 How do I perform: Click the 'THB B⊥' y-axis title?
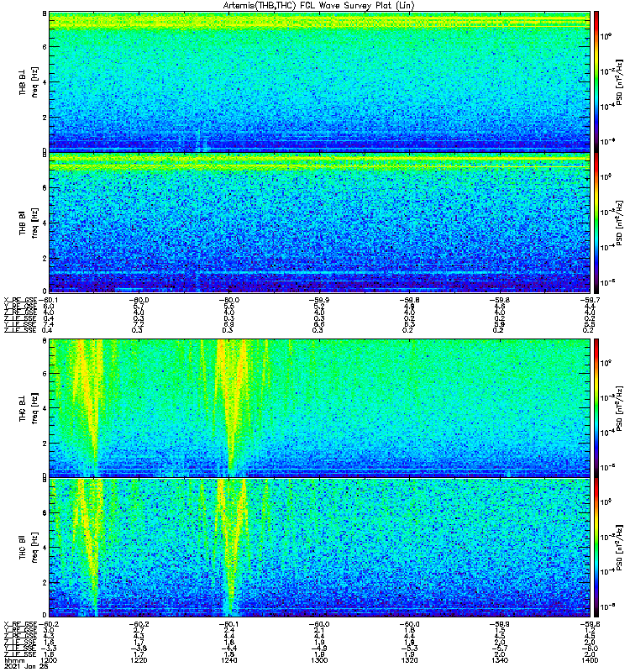click(x=23, y=81)
